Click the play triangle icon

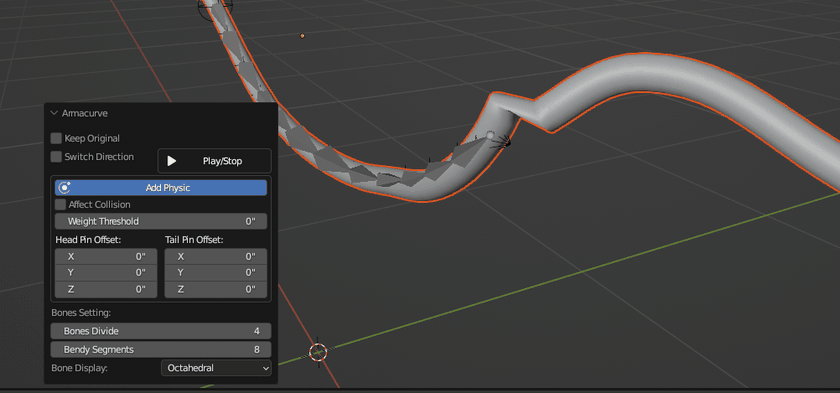[x=171, y=161]
